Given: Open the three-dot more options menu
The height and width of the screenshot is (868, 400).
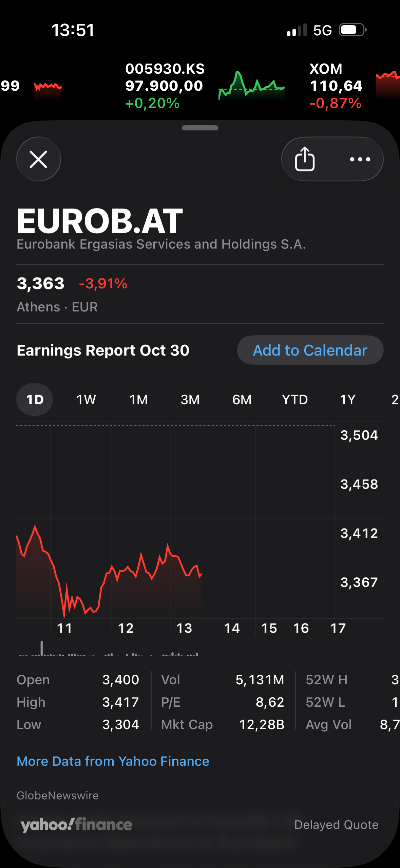Looking at the screenshot, I should 360,159.
